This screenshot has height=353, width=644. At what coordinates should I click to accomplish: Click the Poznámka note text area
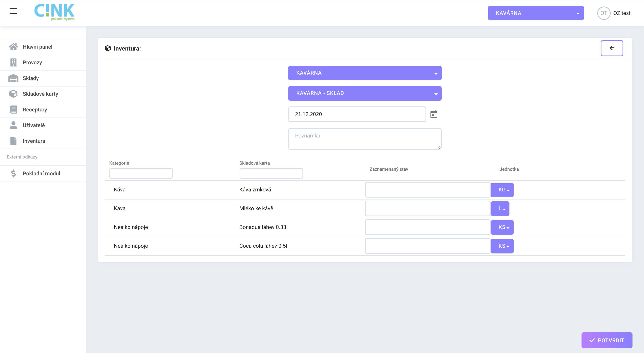pos(365,139)
